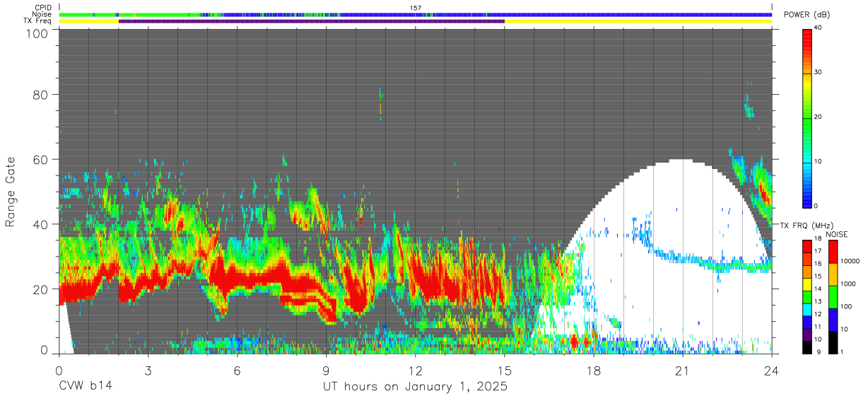Click the CVW b14 radar beam label

(x=86, y=387)
